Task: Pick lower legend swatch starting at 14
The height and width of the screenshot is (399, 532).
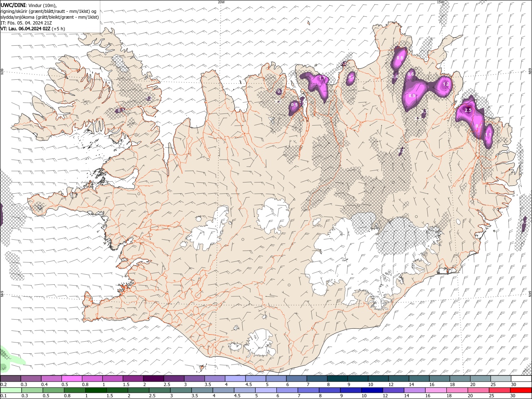Action: coord(415,390)
